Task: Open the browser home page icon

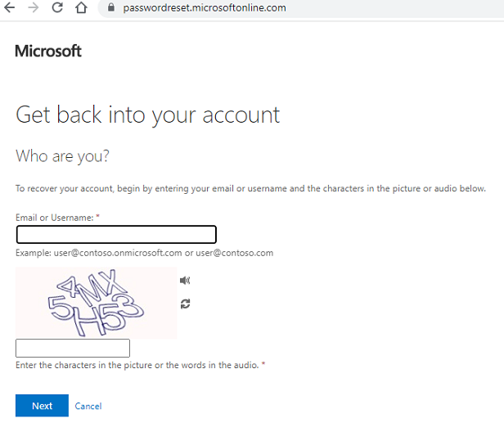Action: (81, 7)
